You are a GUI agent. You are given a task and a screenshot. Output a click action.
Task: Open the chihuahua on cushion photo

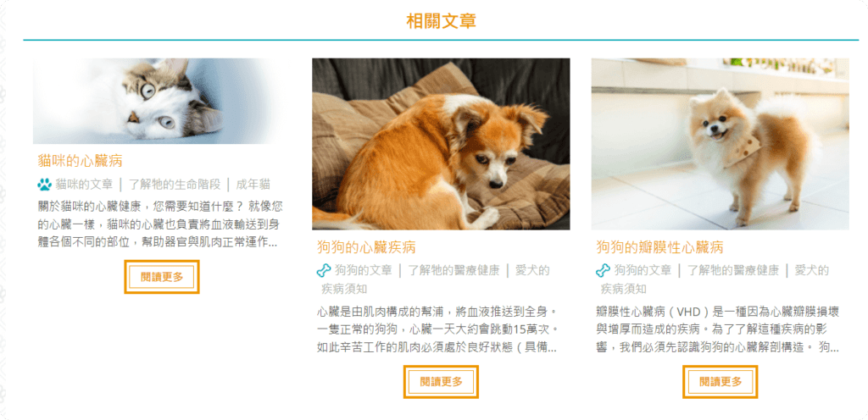click(441, 144)
